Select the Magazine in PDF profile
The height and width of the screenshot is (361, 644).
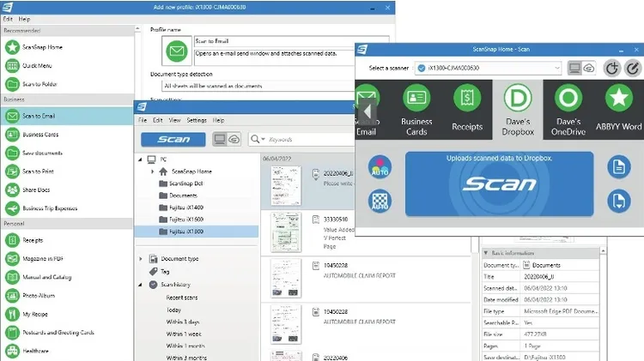pyautogui.click(x=67, y=259)
